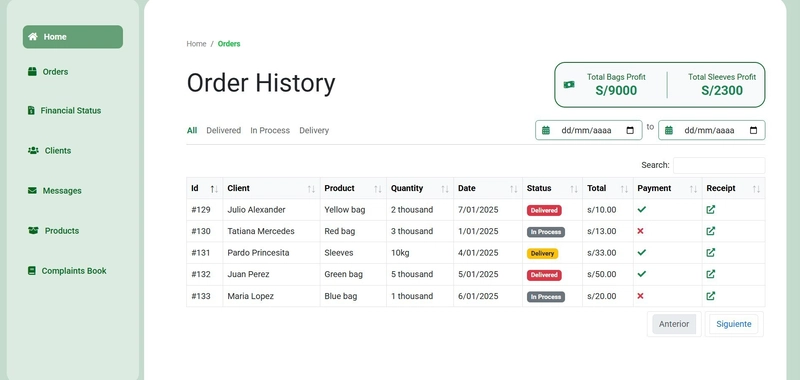
Task: Open calendar picker in end date field
Action: pos(753,130)
